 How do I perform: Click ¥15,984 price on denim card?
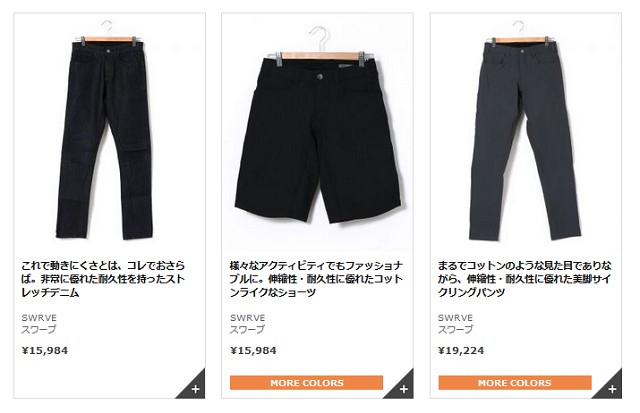[x=45, y=351]
